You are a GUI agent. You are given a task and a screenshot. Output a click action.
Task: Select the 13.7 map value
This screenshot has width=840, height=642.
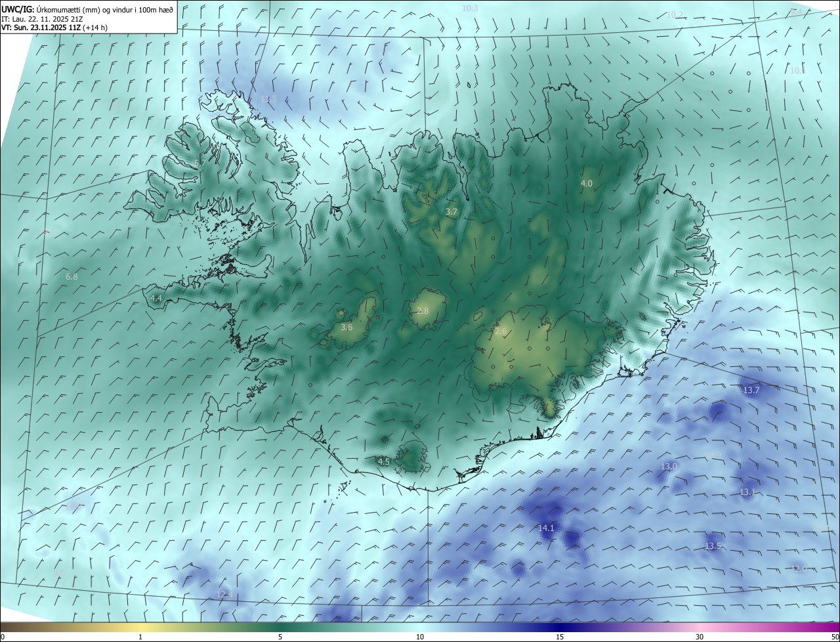tap(751, 390)
